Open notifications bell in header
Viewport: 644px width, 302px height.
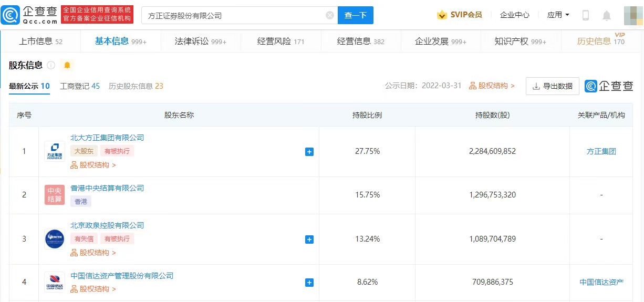pos(607,15)
